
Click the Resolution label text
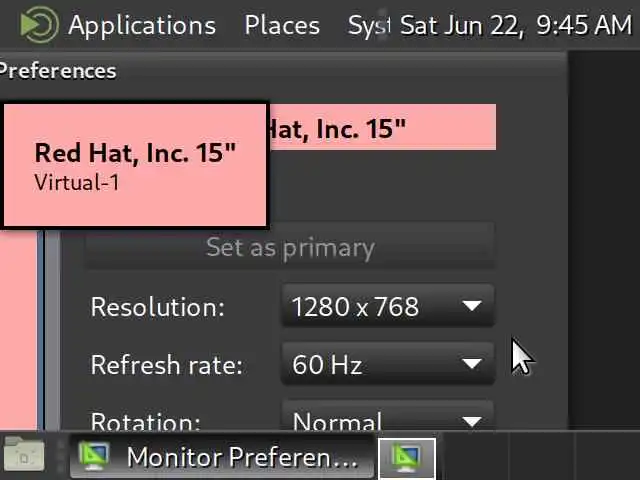click(x=158, y=307)
